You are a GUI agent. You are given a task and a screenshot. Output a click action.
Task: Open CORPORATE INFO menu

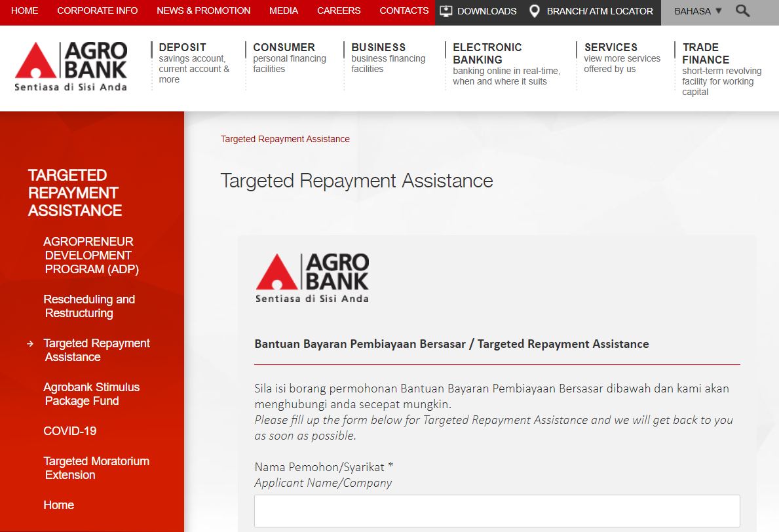click(98, 10)
